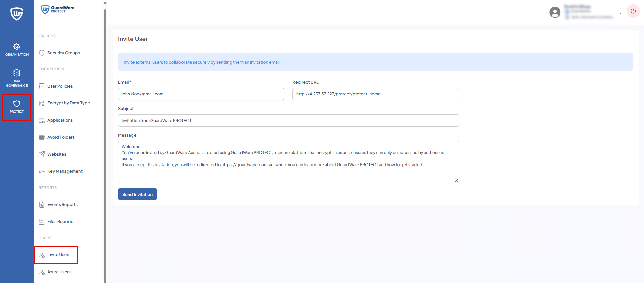The width and height of the screenshot is (644, 283).
Task: Click the Websites external link icon
Action: pyautogui.click(x=42, y=154)
